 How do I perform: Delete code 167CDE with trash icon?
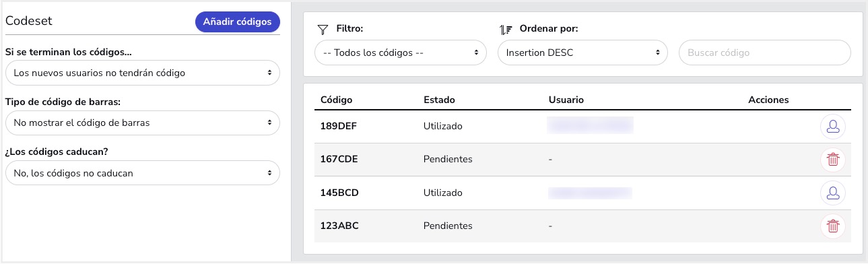point(833,160)
